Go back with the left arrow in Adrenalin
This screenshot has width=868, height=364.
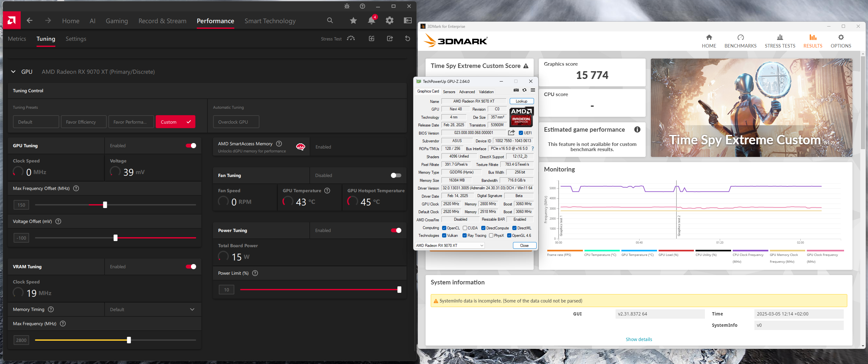(x=30, y=20)
